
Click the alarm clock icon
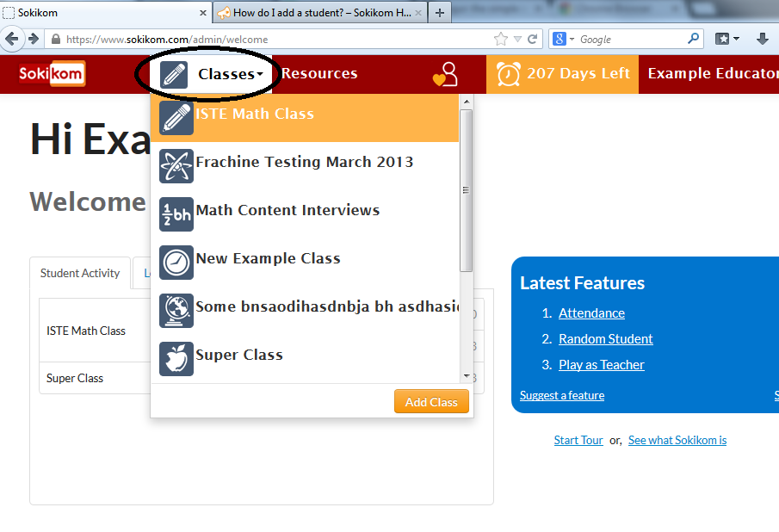508,74
